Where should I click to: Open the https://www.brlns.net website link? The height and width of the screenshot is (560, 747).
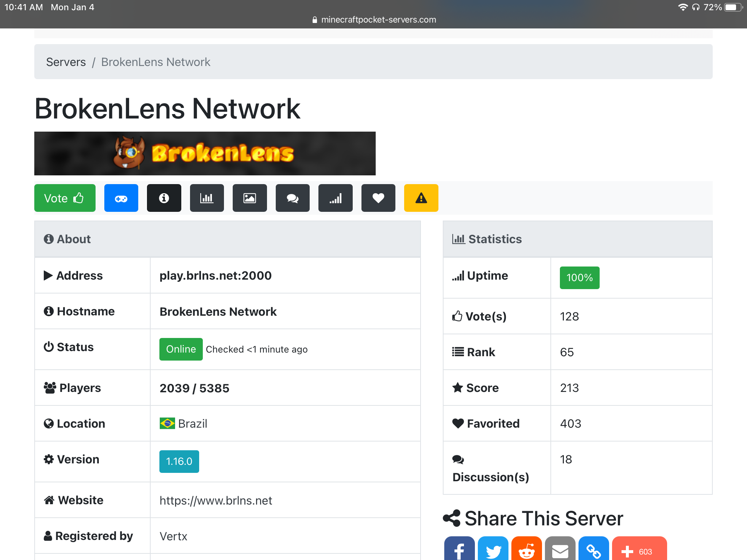216,500
